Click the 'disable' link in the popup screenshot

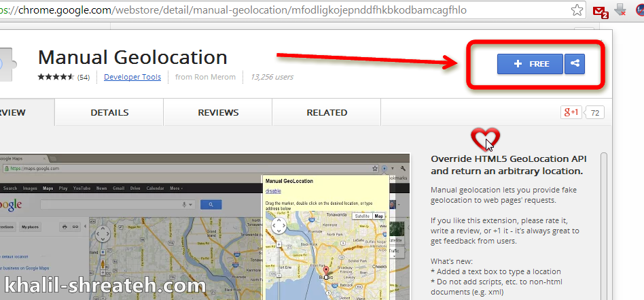pyautogui.click(x=273, y=191)
